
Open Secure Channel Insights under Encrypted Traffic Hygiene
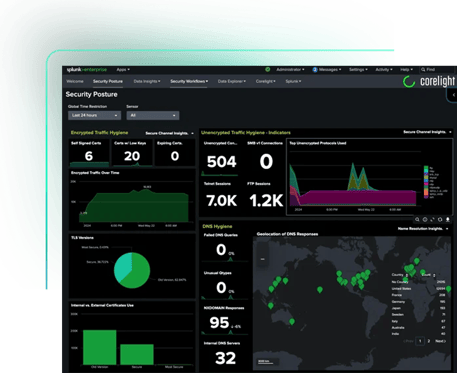tap(169, 133)
